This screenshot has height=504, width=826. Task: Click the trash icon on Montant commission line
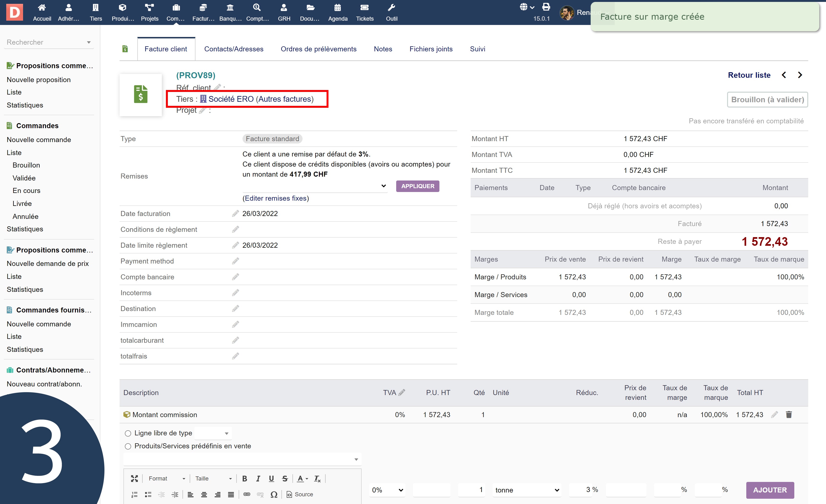(x=789, y=414)
